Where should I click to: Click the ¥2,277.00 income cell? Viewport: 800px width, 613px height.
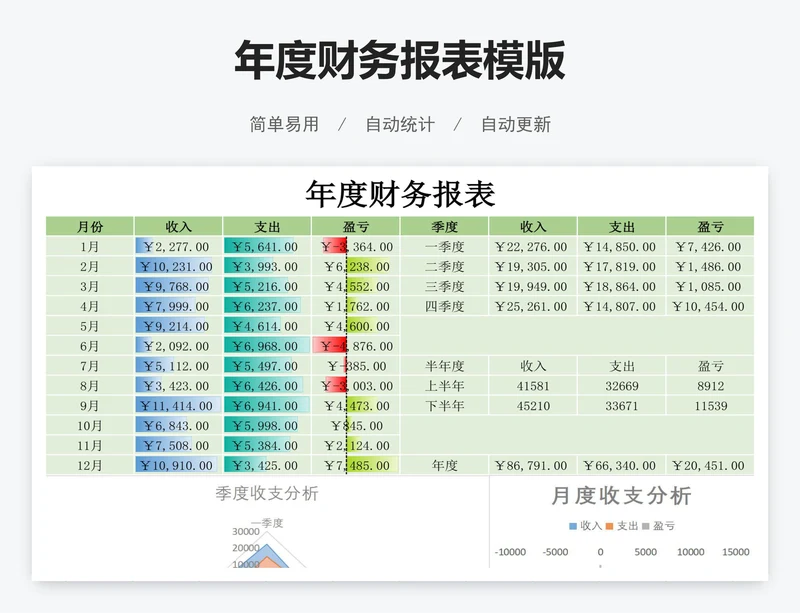178,247
